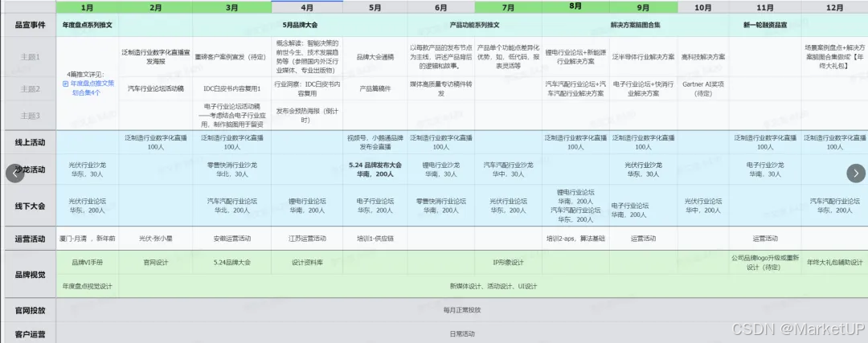The width and height of the screenshot is (868, 343).
Task: Click the 培训1-供应链 cell
Action: click(x=375, y=239)
